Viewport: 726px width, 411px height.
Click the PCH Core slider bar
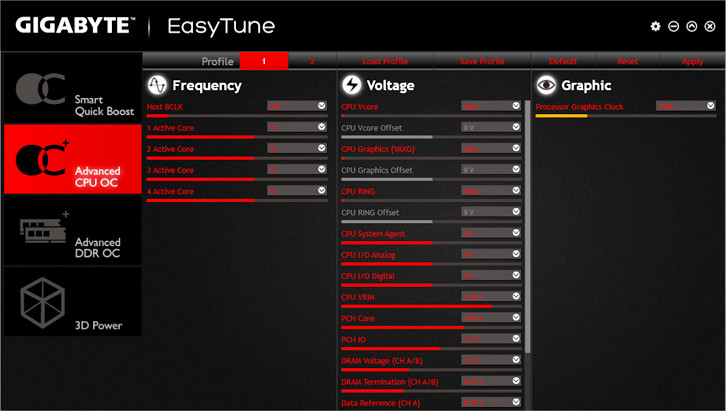[432, 328]
